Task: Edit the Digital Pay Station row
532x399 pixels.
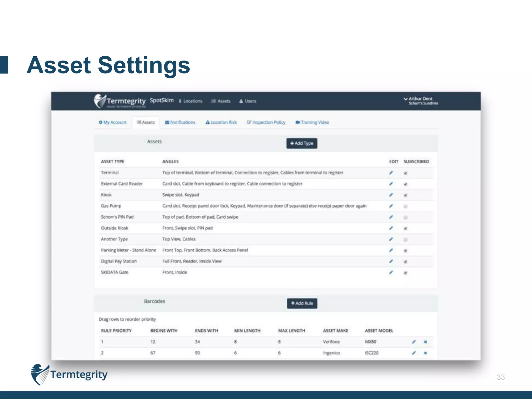Action: tap(391, 261)
